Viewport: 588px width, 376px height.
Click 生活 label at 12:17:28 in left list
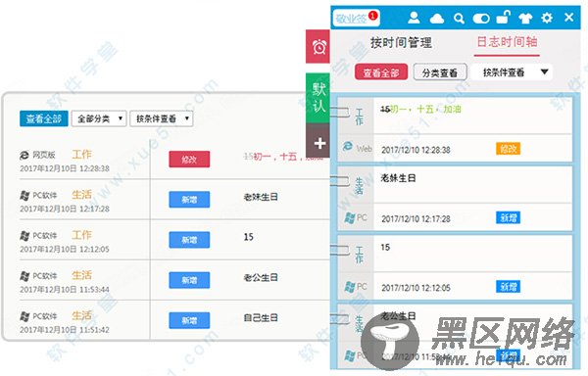click(81, 195)
